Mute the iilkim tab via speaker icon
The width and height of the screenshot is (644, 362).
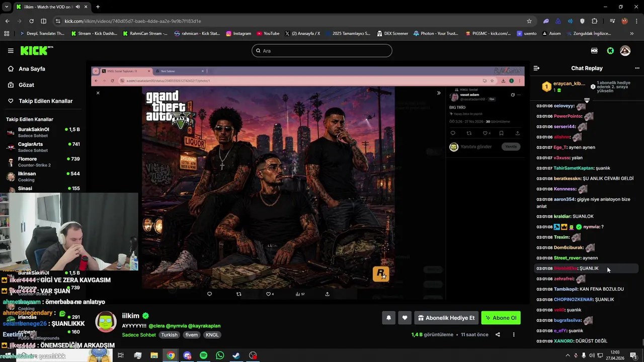pos(78,7)
